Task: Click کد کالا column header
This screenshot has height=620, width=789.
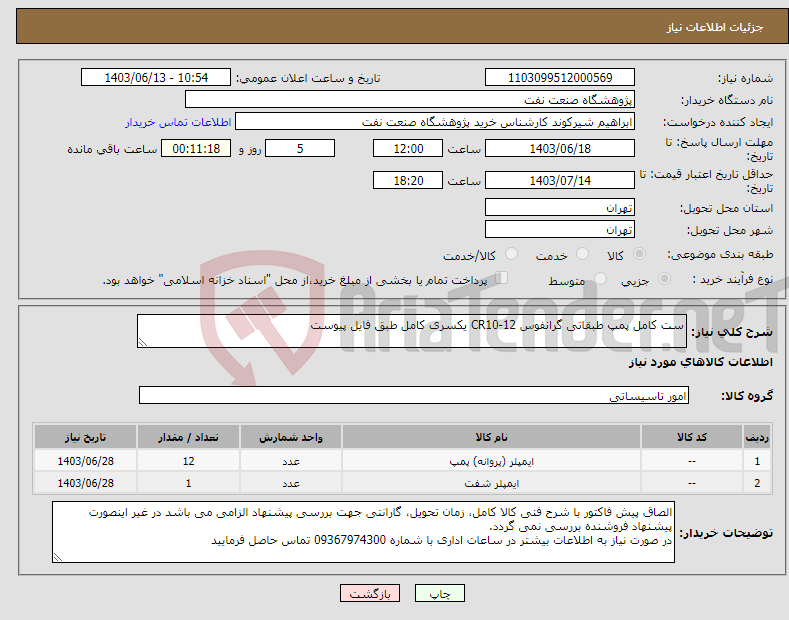Action: (692, 437)
